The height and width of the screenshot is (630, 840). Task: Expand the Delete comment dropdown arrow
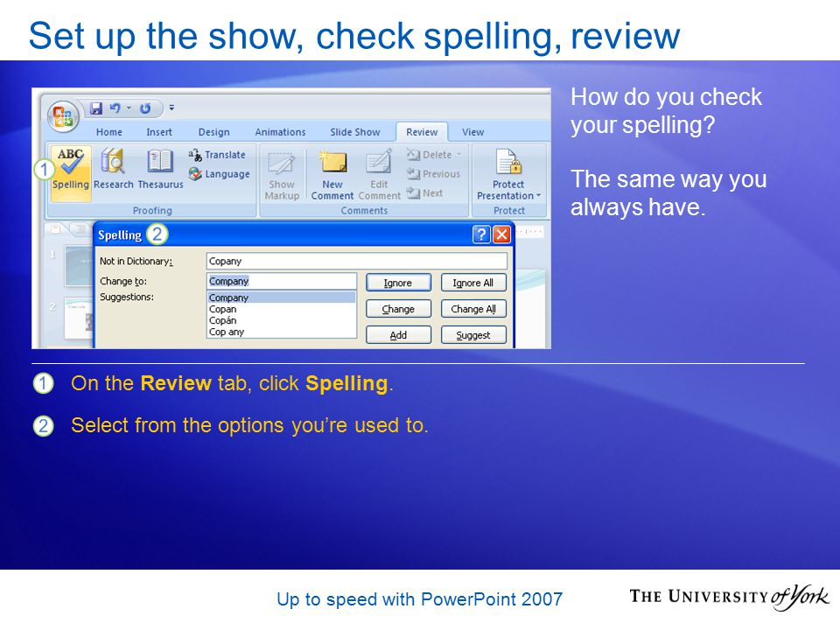tap(459, 155)
